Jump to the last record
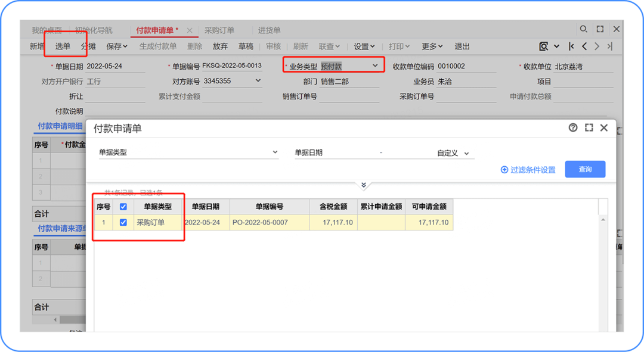Screen dimensions: 644x352 tap(609, 46)
